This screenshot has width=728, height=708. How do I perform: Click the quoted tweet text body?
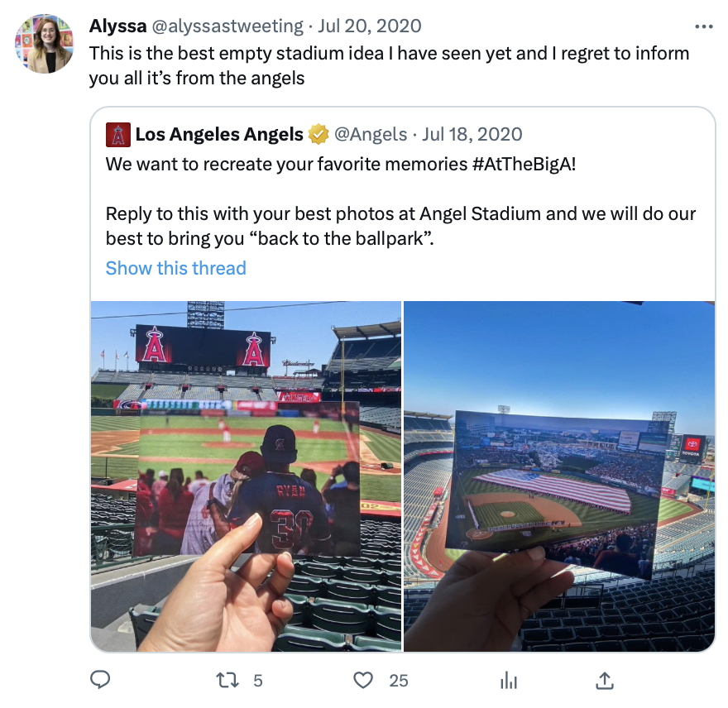400,201
